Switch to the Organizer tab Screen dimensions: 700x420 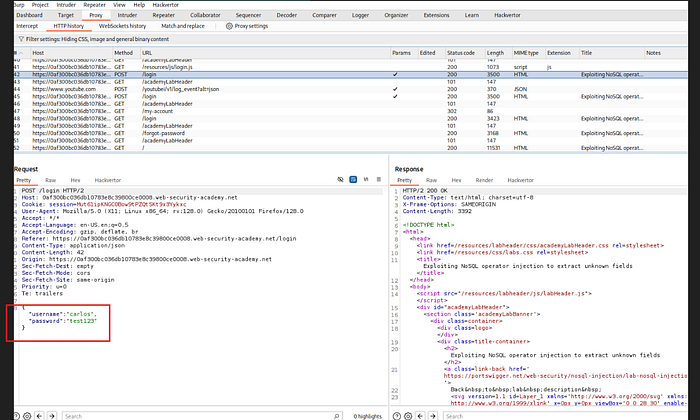pyautogui.click(x=396, y=15)
